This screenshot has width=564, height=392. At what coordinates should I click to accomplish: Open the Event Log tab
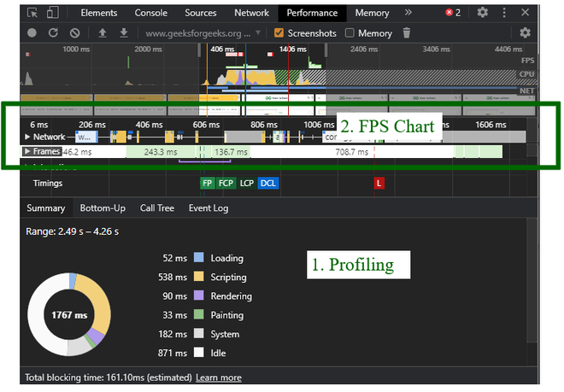coord(209,208)
